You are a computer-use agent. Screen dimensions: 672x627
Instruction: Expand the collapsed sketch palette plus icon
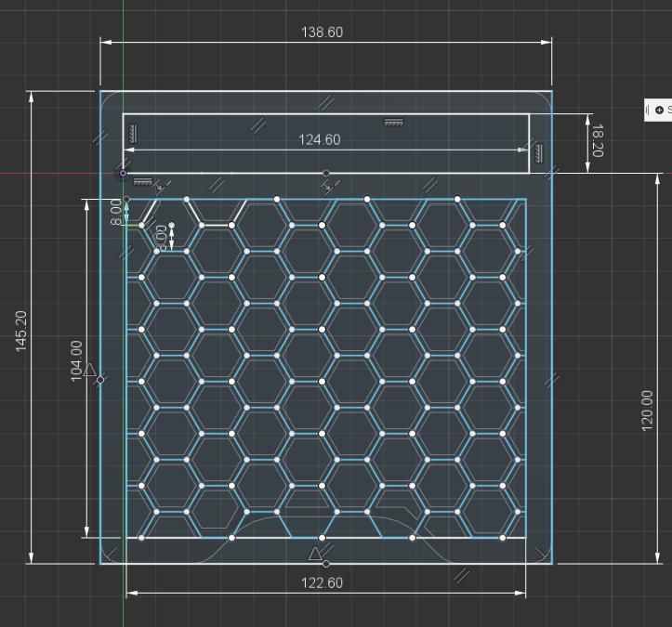659,110
